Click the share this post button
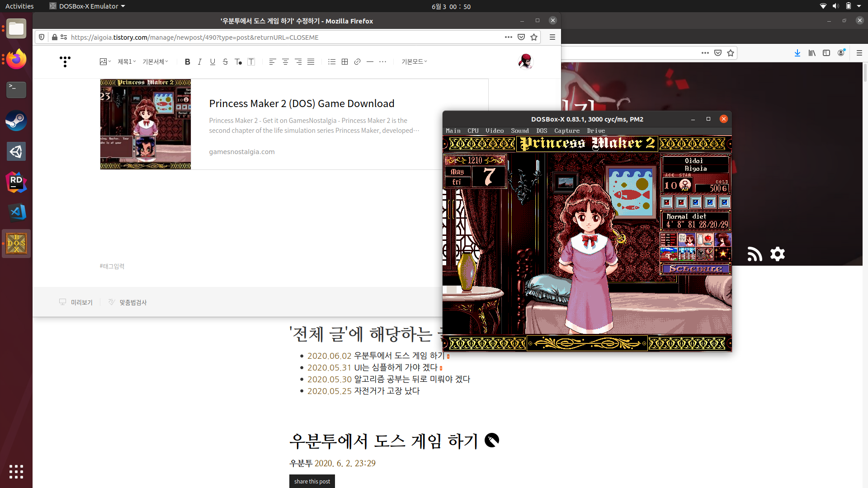This screenshot has height=488, width=868. click(312, 481)
